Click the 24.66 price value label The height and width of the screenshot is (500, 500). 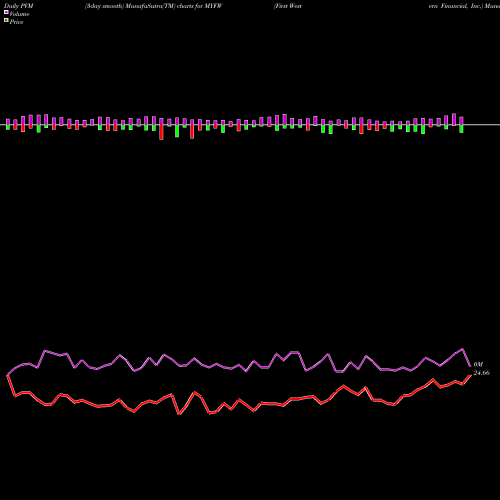[481, 373]
